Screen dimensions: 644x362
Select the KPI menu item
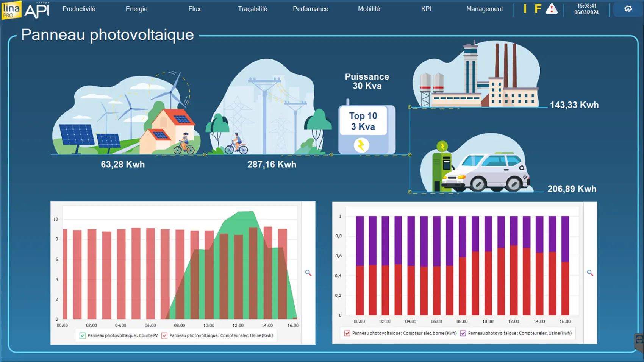pos(426,9)
